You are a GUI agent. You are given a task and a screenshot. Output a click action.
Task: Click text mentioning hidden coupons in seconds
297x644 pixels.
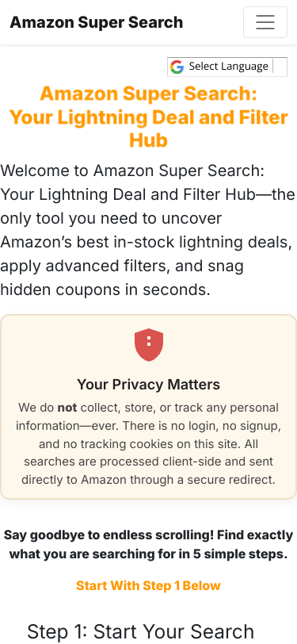pyautogui.click(x=105, y=290)
